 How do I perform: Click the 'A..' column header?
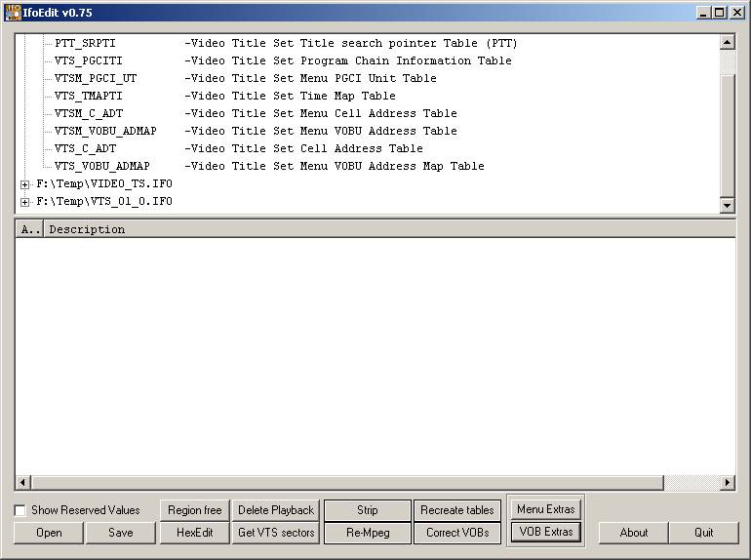pos(29,229)
